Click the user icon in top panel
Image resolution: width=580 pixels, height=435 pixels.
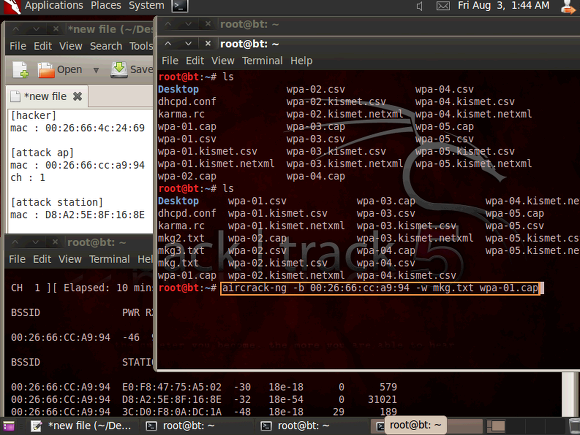(567, 6)
